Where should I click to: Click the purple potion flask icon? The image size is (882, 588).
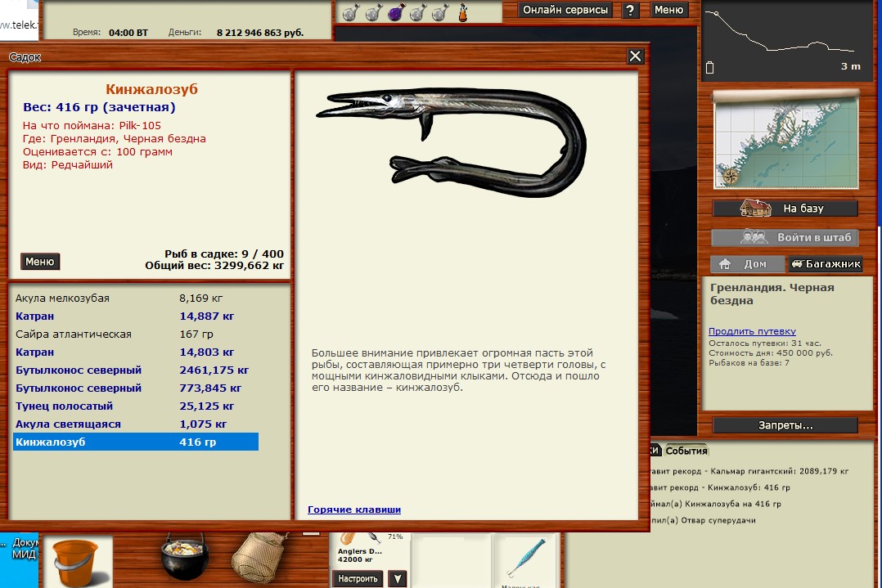pos(395,11)
